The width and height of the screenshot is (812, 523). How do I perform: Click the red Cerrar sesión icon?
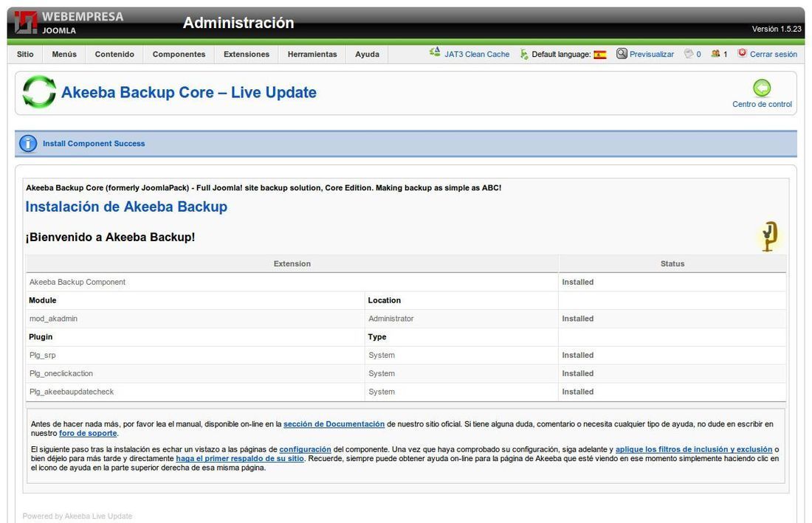click(x=742, y=53)
